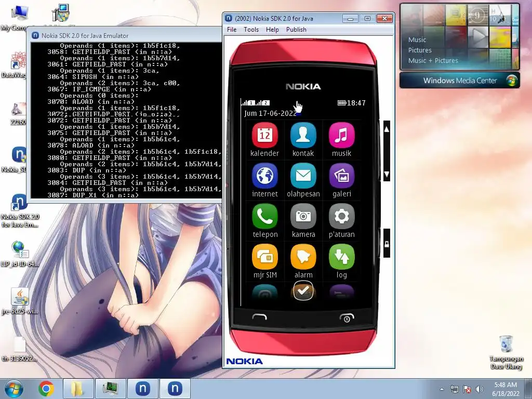Screen dimensions: 532x399
Task: Open the internet browser icon
Action: pos(264,176)
